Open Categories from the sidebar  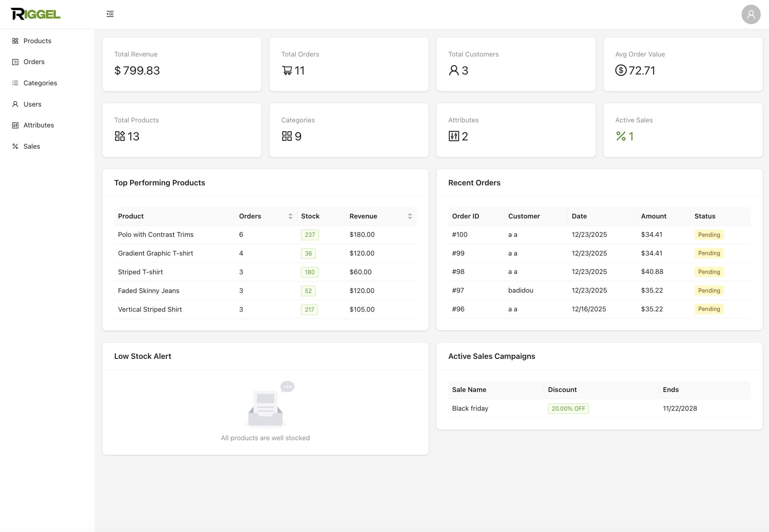[40, 83]
